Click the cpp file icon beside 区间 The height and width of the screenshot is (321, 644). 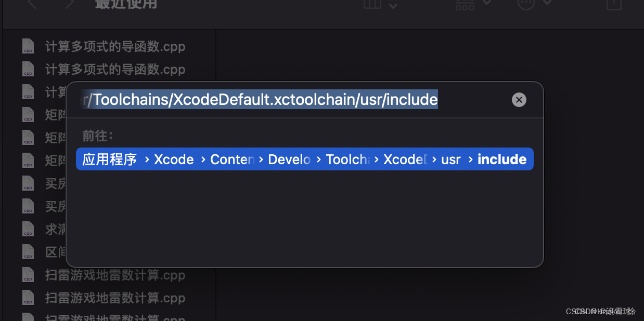(28, 252)
